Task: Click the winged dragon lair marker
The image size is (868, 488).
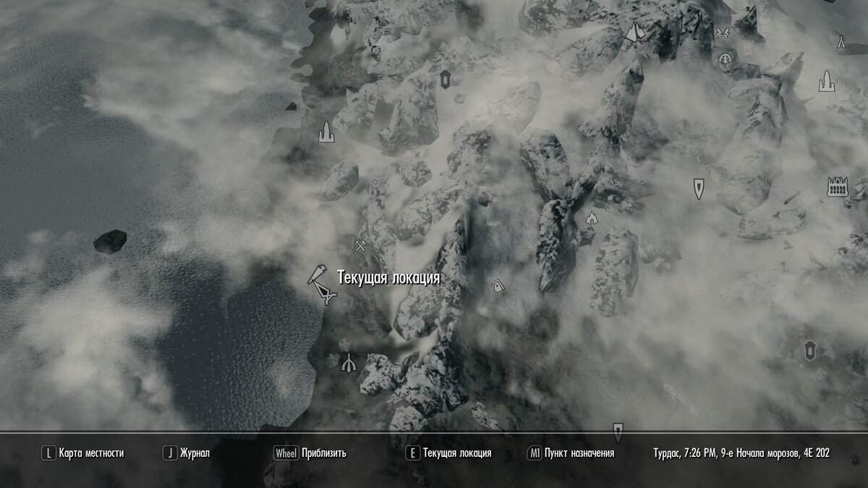Action: [722, 33]
